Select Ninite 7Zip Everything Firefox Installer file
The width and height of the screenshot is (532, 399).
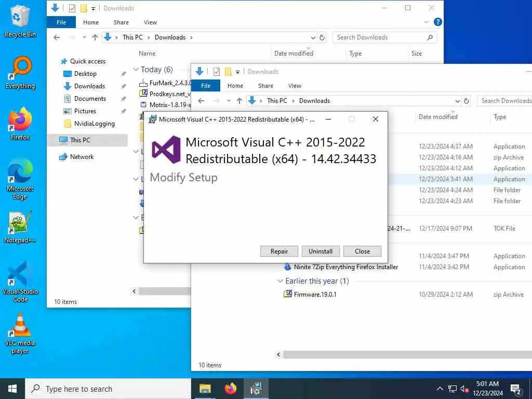[345, 267]
